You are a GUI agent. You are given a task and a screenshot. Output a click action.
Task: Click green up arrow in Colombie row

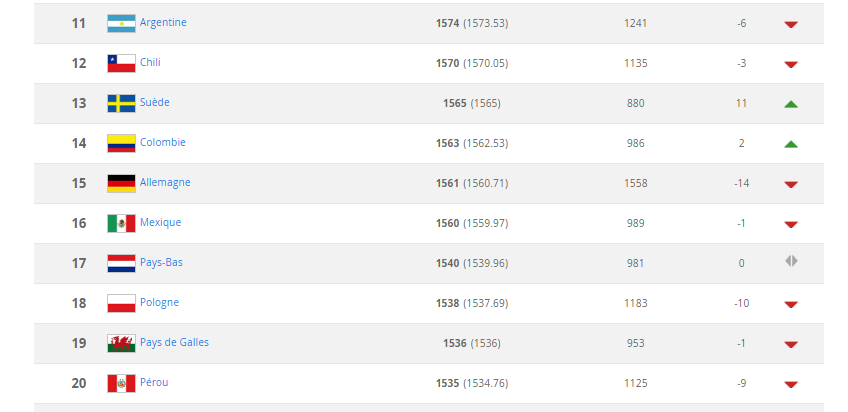click(x=791, y=144)
